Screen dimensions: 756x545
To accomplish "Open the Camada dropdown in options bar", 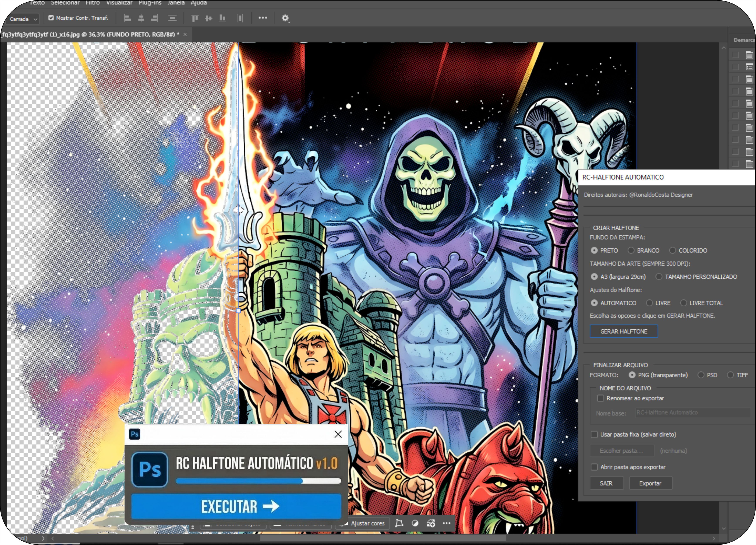I will click(23, 19).
